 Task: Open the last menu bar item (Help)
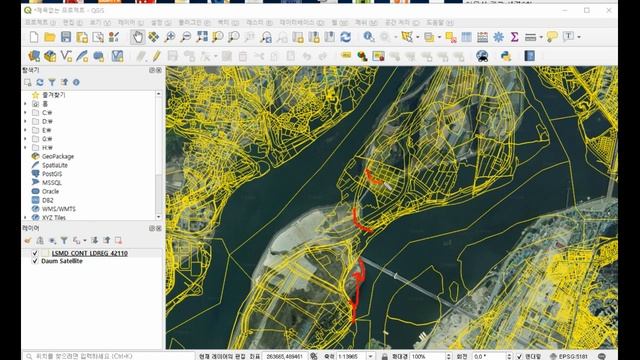(x=439, y=22)
